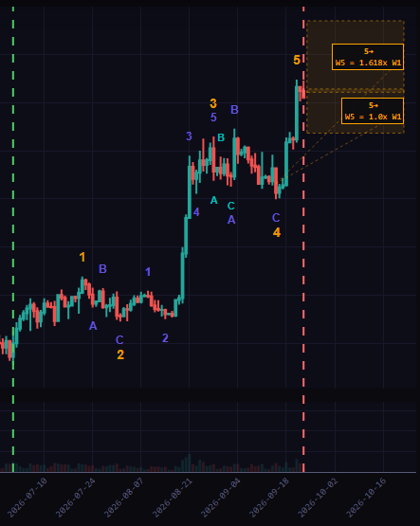The height and width of the screenshot is (526, 420).
Task: Select the purple sub-wave 3 label
Action: [x=189, y=136]
